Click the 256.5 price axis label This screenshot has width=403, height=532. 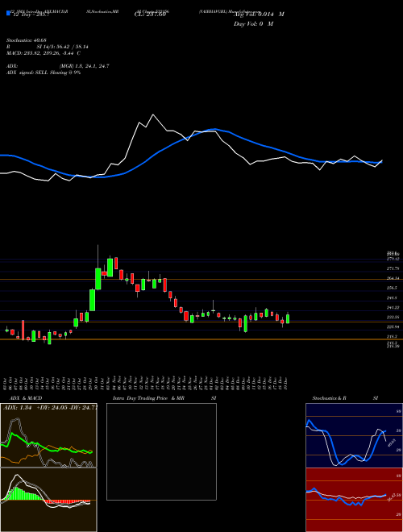click(393, 288)
